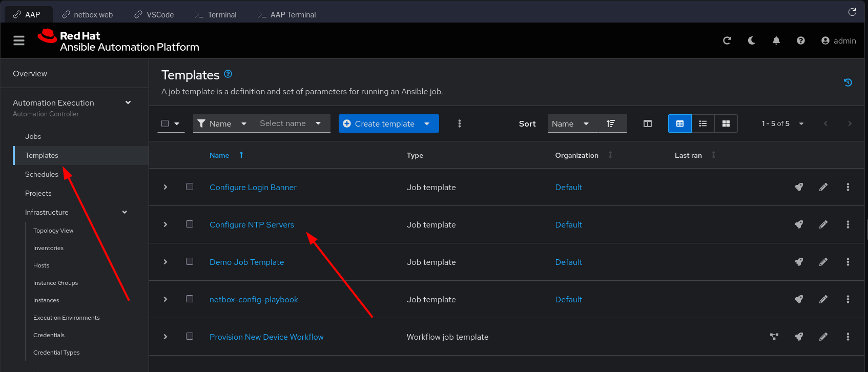The width and height of the screenshot is (868, 372).
Task: Expand netbox-config-playbook row
Action: [x=166, y=299]
